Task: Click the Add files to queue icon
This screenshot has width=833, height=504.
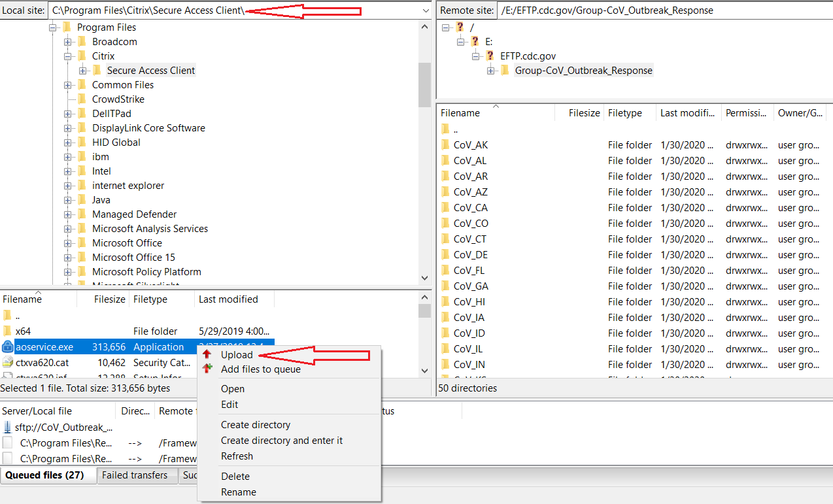Action: click(207, 369)
